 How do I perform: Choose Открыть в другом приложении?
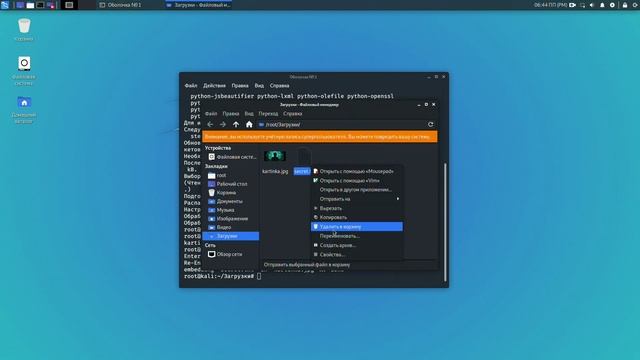tap(357, 190)
